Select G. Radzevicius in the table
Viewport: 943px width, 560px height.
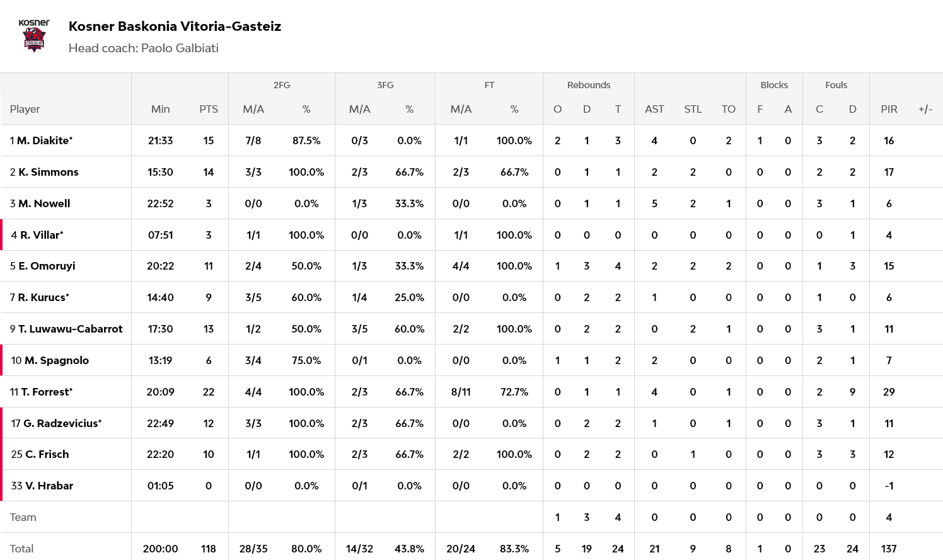coord(62,423)
